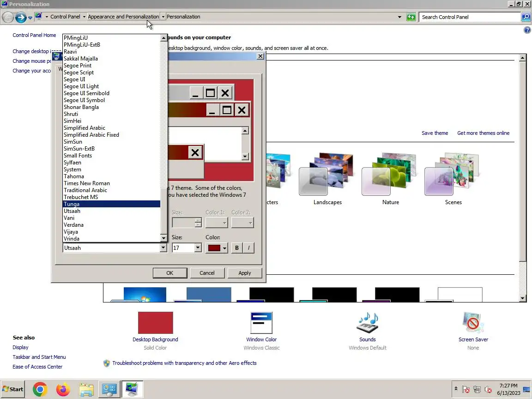Click font list scrollbar up arrow
The width and height of the screenshot is (532, 399).
click(163, 38)
